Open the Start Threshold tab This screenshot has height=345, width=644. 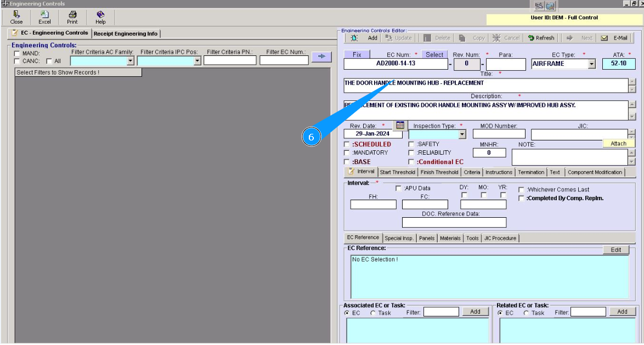point(397,172)
